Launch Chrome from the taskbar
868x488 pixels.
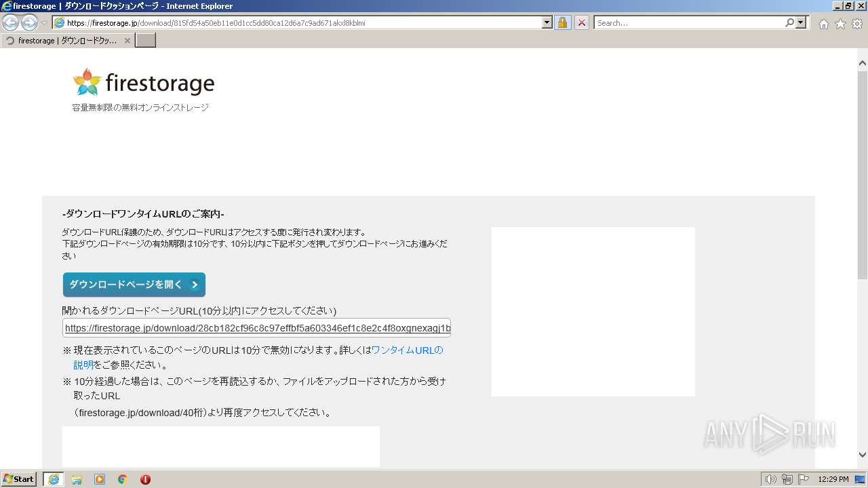click(x=123, y=479)
